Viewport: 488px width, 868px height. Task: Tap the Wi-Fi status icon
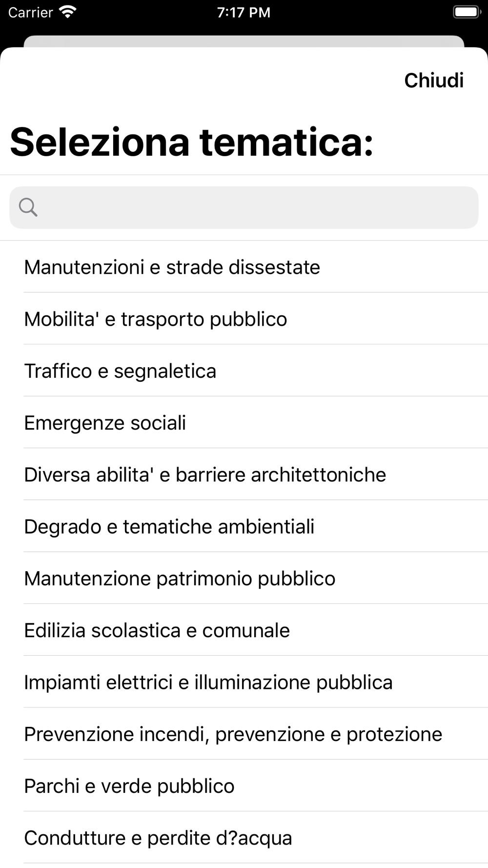67,12
